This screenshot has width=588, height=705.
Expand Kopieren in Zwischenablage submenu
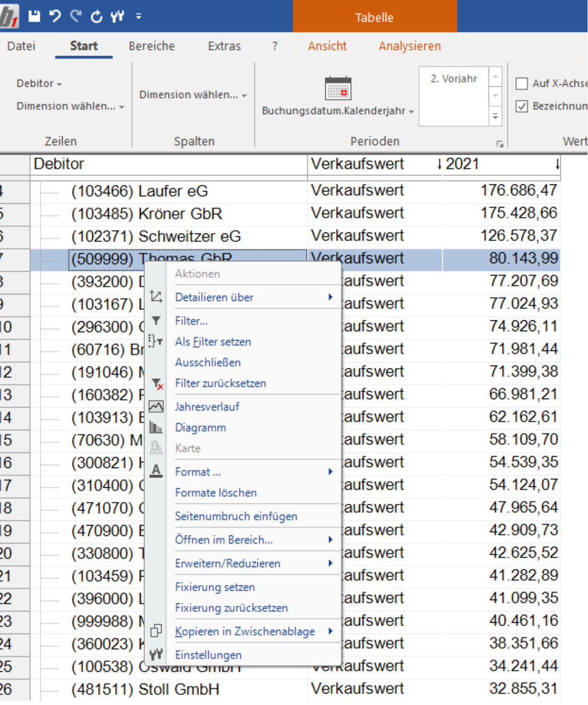pos(254,631)
